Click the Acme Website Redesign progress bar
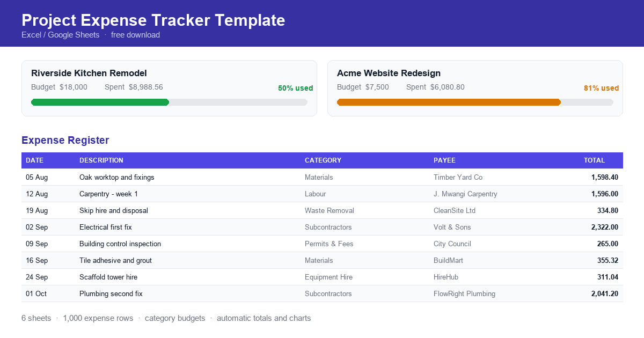The height and width of the screenshot is (338, 644). [475, 102]
